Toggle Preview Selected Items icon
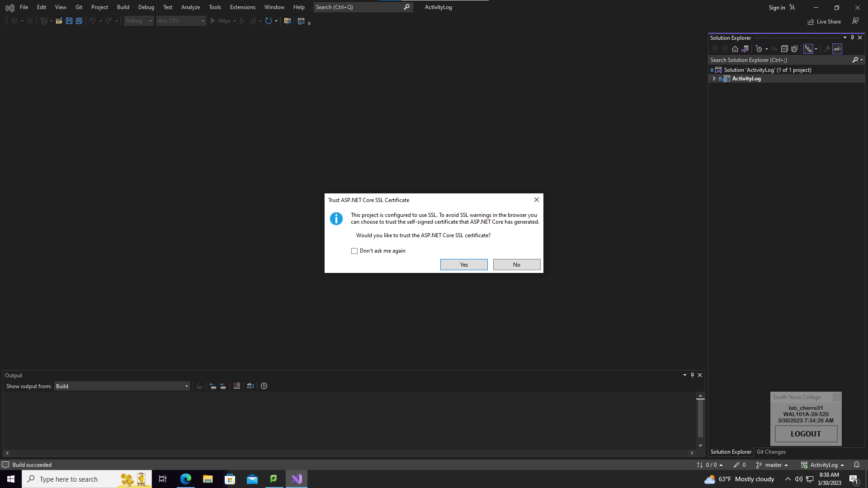Image resolution: width=868 pixels, height=488 pixels. point(837,49)
